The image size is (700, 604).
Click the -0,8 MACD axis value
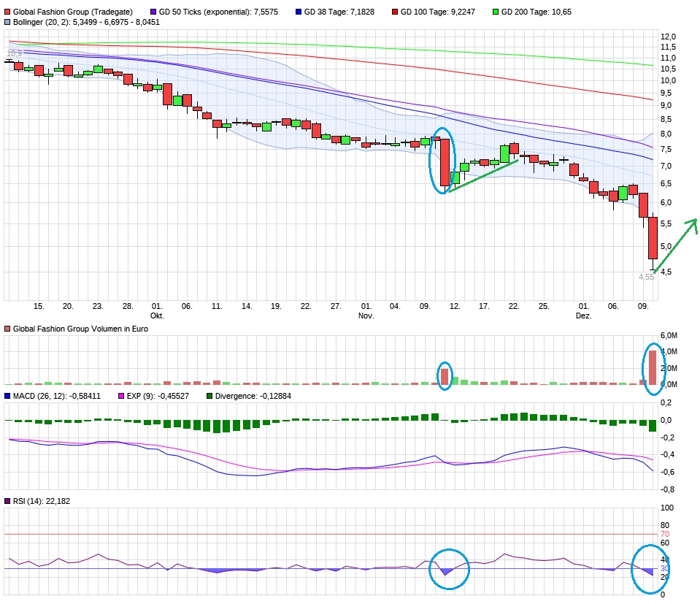pos(667,489)
